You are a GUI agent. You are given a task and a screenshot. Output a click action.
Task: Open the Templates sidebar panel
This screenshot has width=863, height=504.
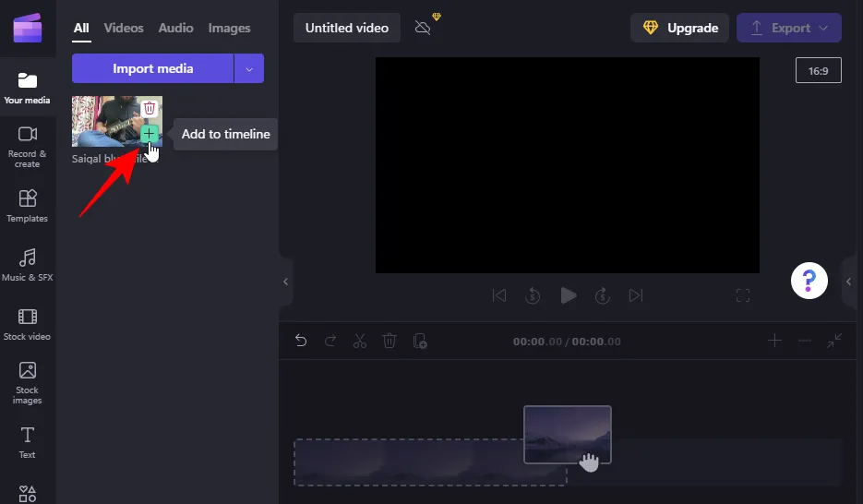coord(28,206)
